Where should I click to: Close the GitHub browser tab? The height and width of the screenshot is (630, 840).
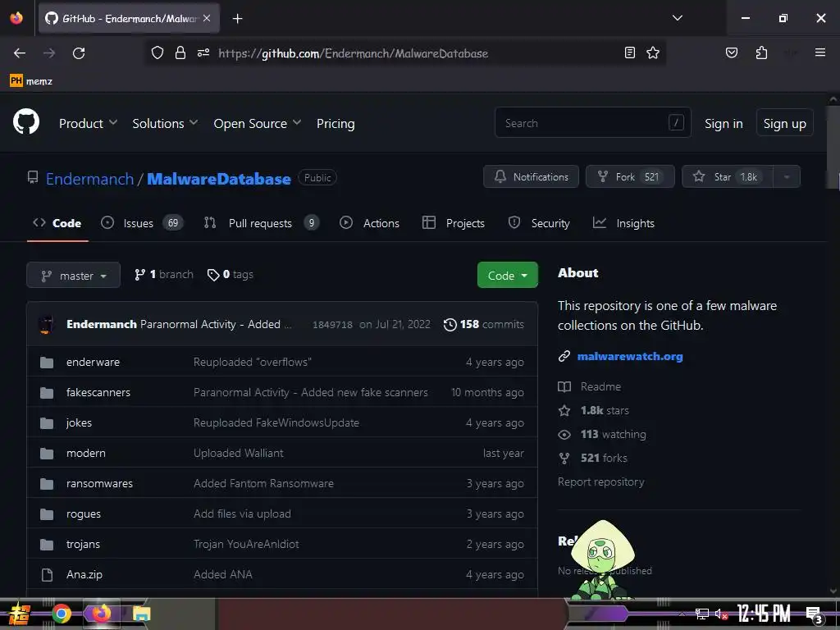(x=207, y=18)
